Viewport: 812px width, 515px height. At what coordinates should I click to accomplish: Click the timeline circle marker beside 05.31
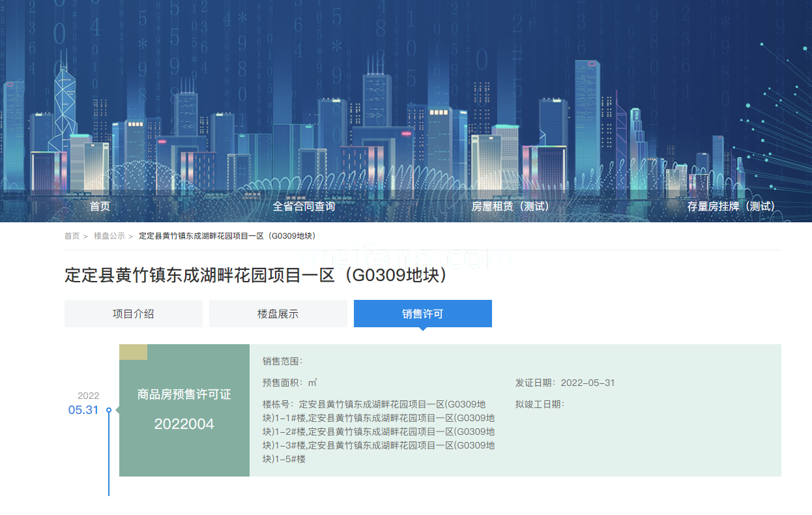pyautogui.click(x=109, y=410)
